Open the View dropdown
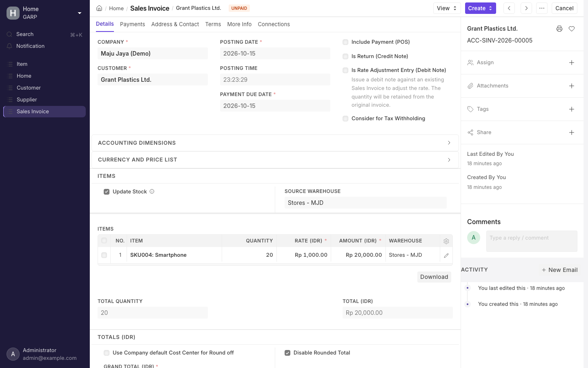This screenshot has height=368, width=588. coord(447,8)
